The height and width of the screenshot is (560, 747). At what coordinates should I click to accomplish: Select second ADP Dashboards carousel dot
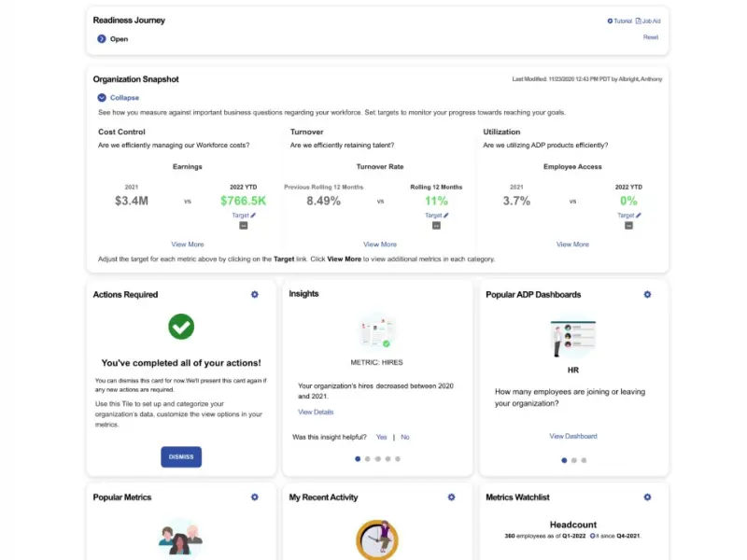[x=574, y=460]
